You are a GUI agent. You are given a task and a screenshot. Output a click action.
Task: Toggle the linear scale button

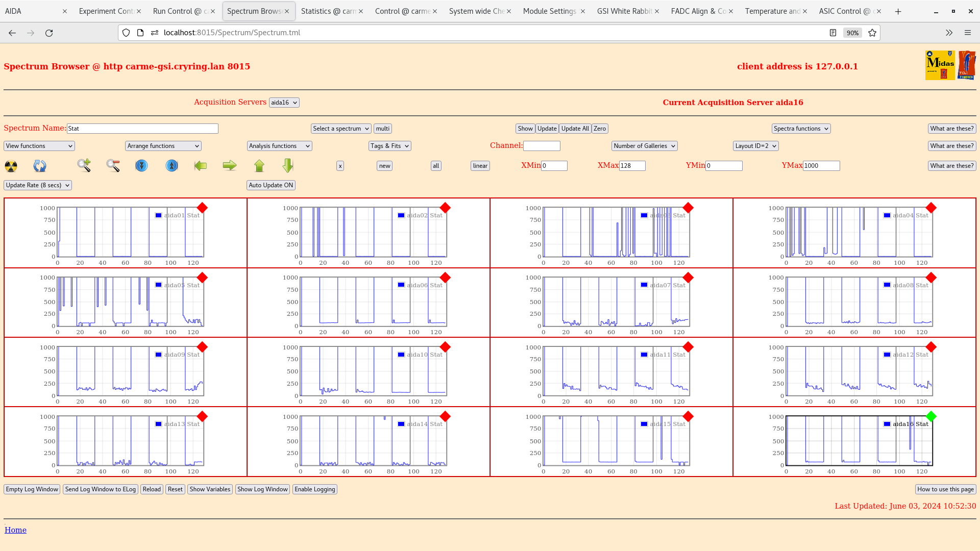[479, 165]
